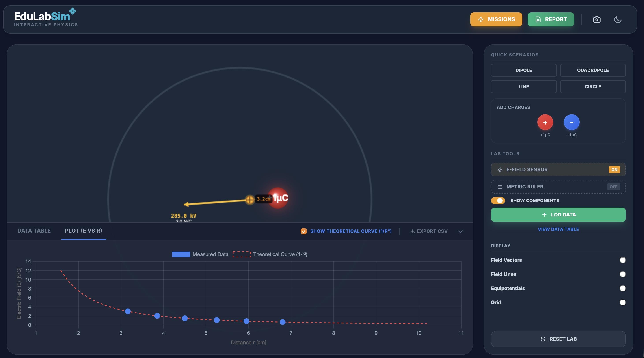
Task: Turn on the Metric Ruler OFF badge
Action: tap(613, 187)
